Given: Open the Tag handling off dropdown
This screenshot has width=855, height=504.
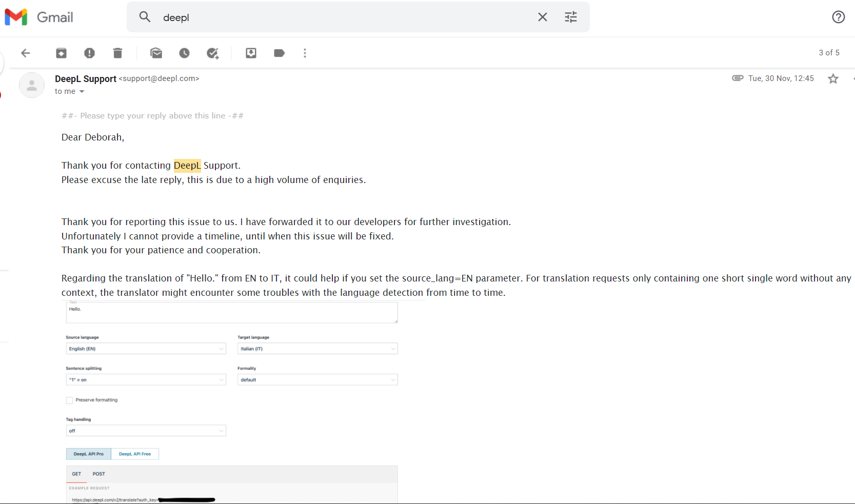Looking at the screenshot, I should tap(146, 431).
